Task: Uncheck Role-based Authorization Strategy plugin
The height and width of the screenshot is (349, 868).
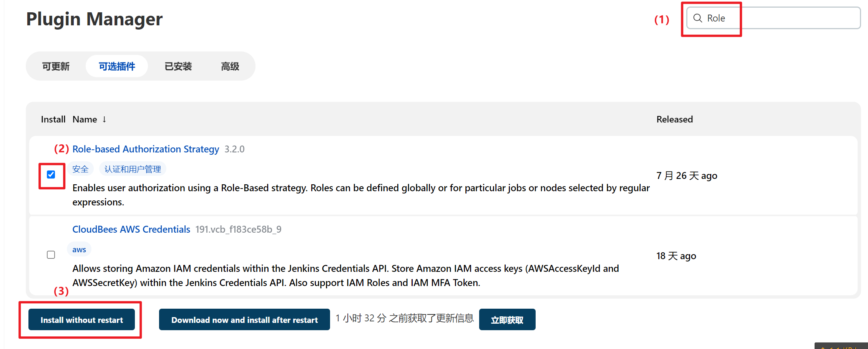Action: 51,175
